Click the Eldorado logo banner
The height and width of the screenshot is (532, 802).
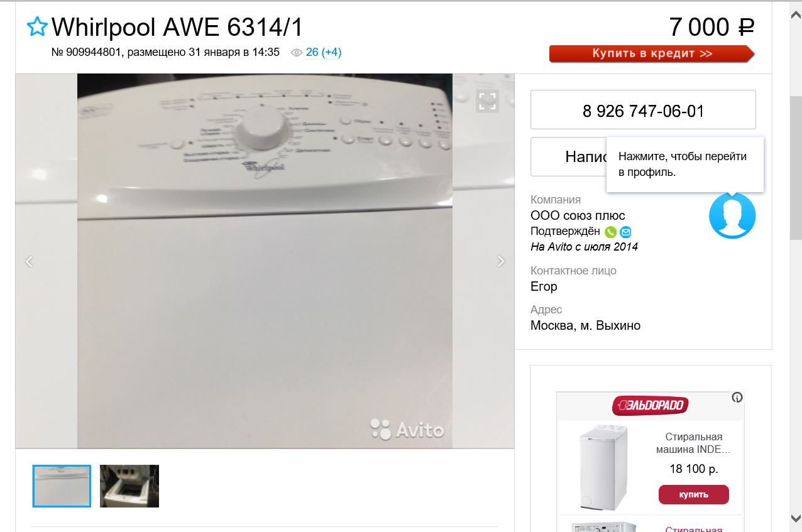pyautogui.click(x=651, y=405)
